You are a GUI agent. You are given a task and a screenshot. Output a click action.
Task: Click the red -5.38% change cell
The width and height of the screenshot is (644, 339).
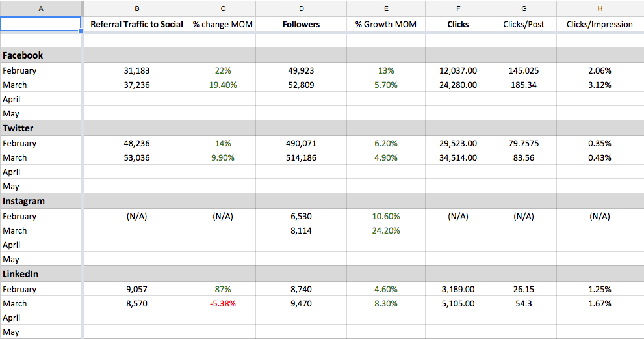223,303
